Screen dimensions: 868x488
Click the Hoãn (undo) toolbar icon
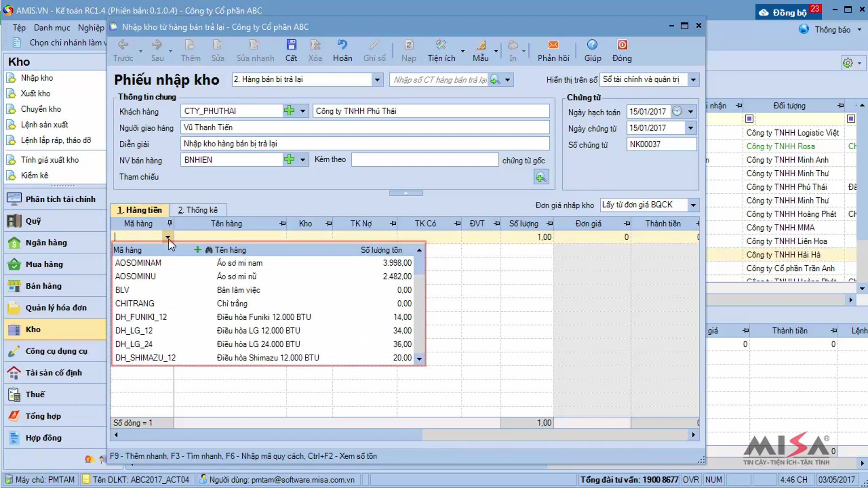coord(342,45)
